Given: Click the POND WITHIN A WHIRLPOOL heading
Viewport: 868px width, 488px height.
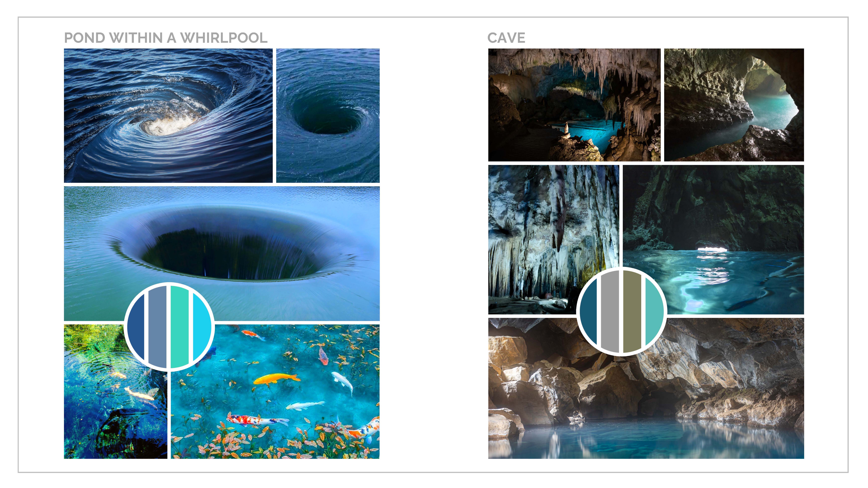Looking at the screenshot, I should (166, 38).
